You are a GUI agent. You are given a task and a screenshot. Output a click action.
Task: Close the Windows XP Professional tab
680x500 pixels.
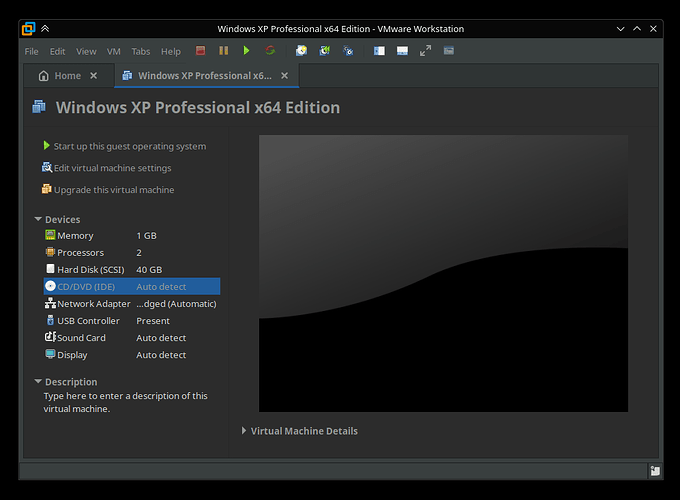click(x=284, y=76)
